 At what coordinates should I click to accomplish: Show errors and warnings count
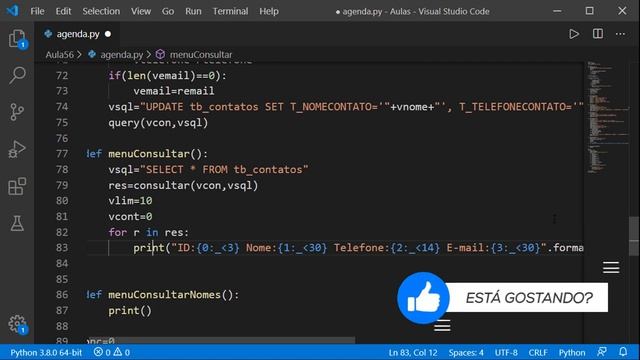point(112,352)
